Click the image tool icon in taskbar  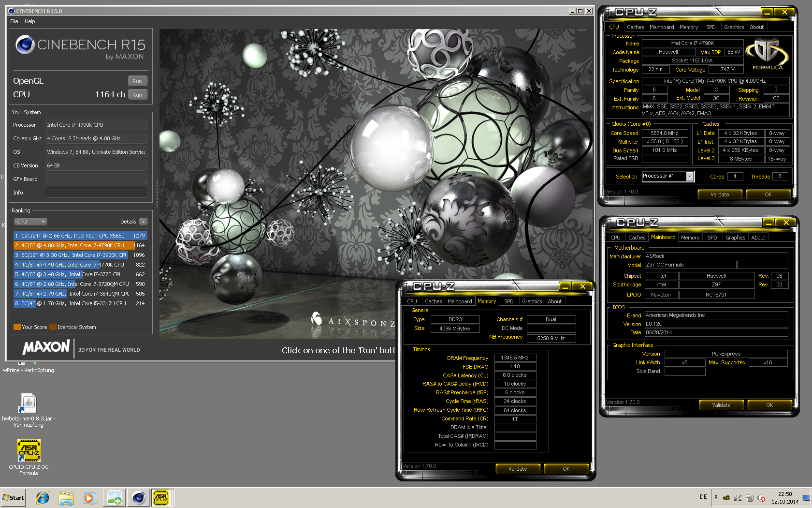coord(115,497)
